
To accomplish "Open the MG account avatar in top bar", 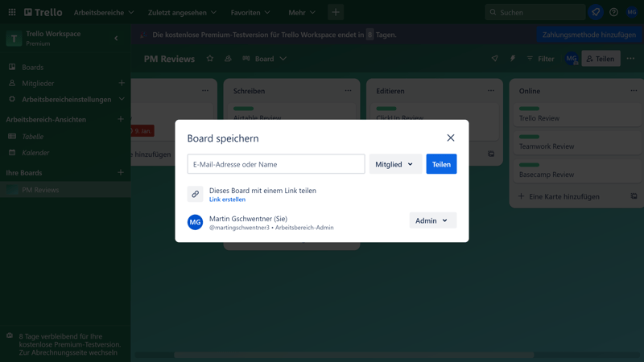I will click(632, 12).
